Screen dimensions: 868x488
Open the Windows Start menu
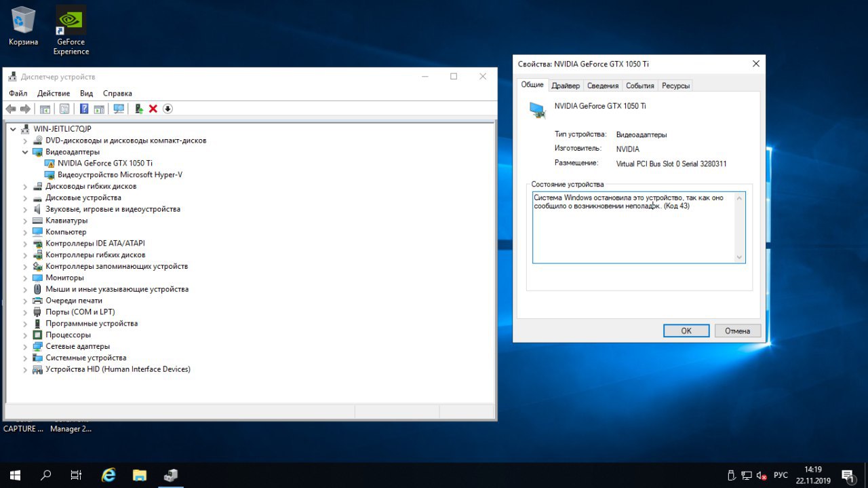[x=15, y=475]
